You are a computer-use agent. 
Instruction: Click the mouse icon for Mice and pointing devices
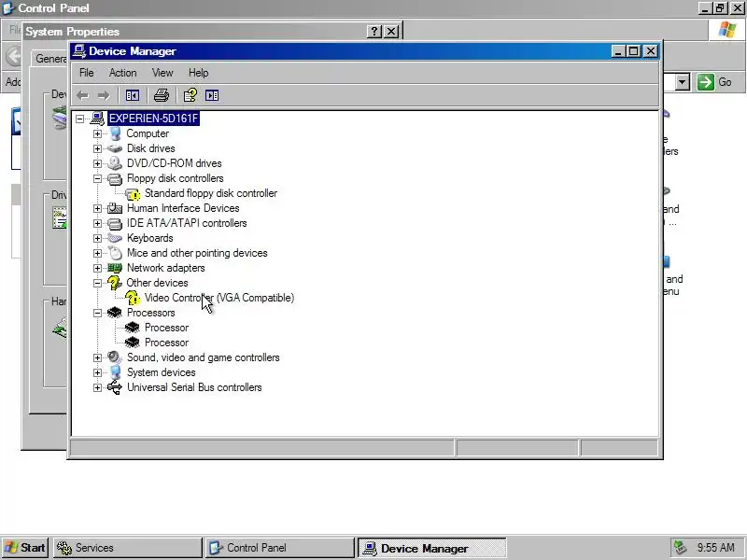(x=115, y=253)
